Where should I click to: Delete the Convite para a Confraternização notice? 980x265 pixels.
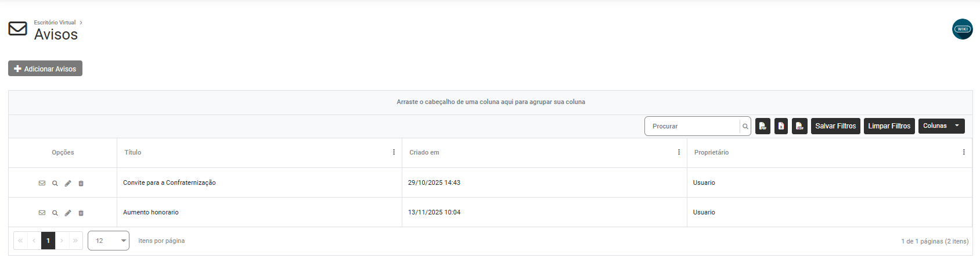[x=81, y=183]
